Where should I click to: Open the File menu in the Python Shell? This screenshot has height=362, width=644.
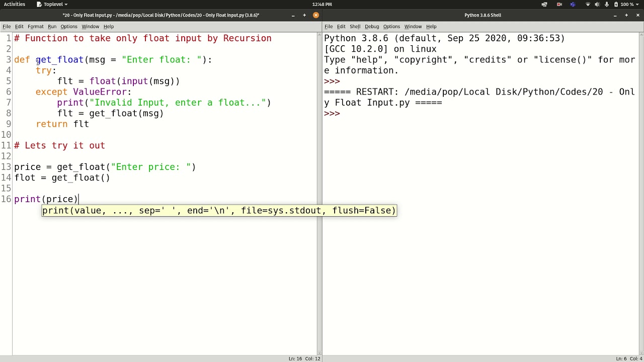329,26
